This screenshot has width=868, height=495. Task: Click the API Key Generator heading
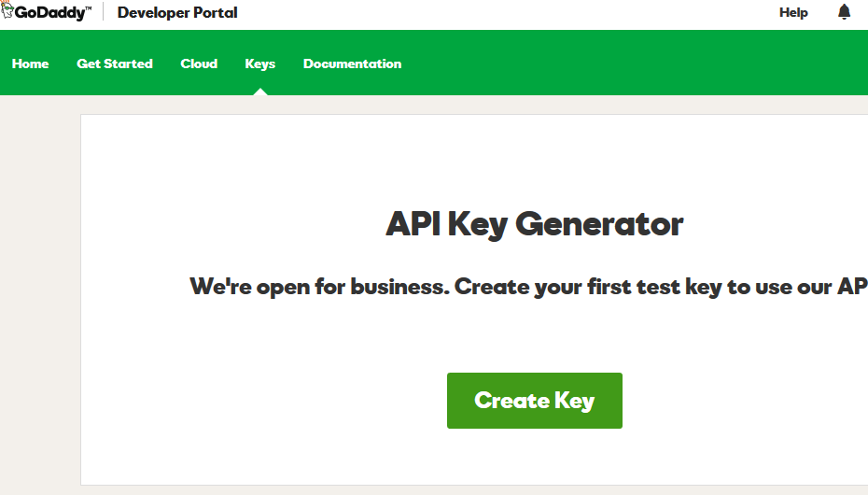[534, 224]
